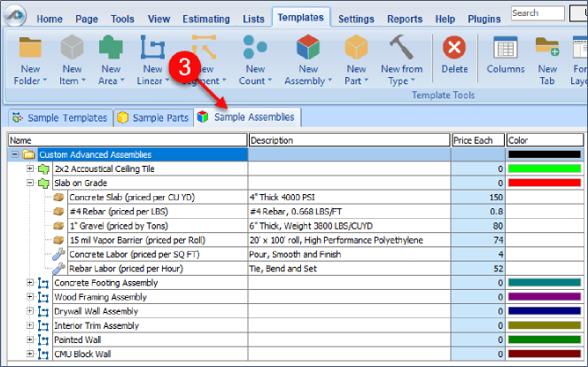Expand the Drywall Wall Assembly node
This screenshot has width=588, height=367.
click(30, 311)
